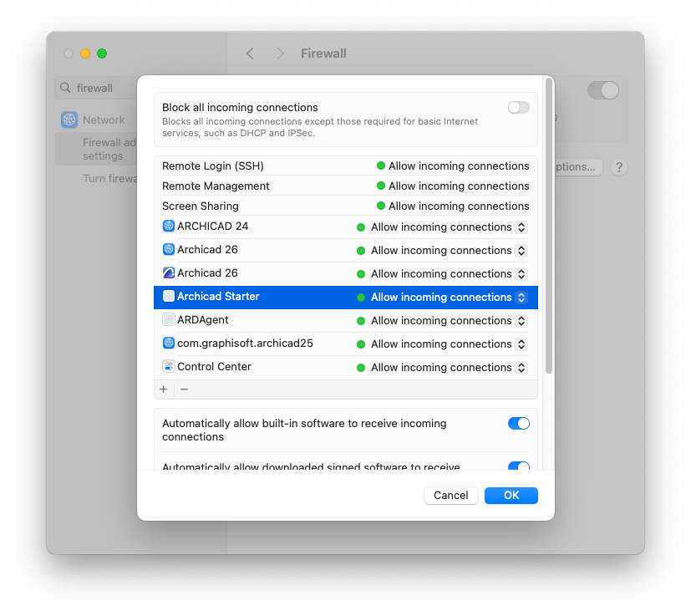Toggle automatically allow downloaded signed software switch

point(519,466)
